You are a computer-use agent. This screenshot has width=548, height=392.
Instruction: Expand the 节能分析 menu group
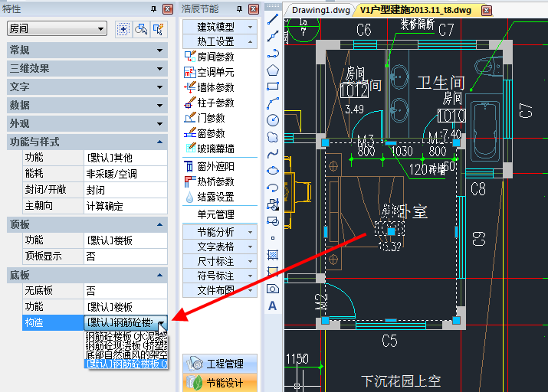(220, 232)
